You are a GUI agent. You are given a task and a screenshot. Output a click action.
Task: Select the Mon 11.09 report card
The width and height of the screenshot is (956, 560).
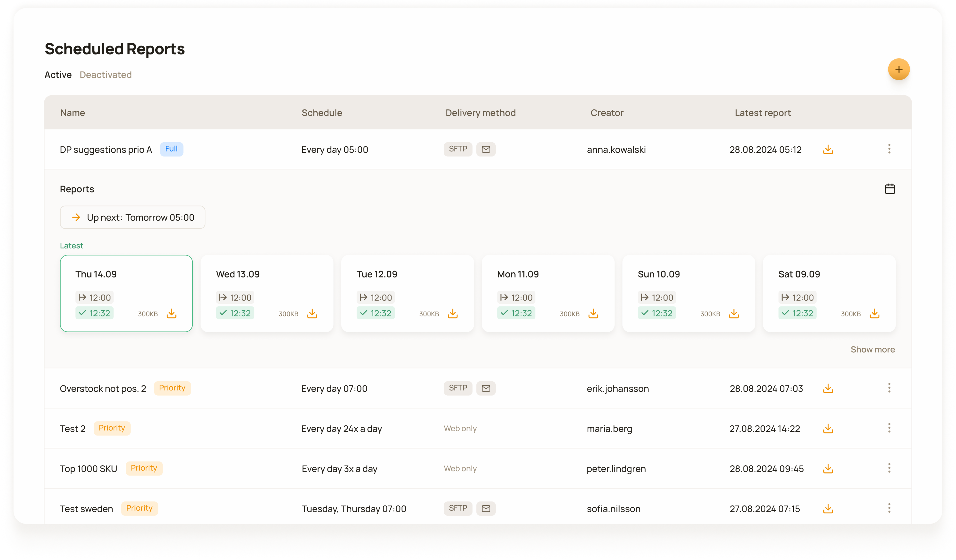coord(548,293)
